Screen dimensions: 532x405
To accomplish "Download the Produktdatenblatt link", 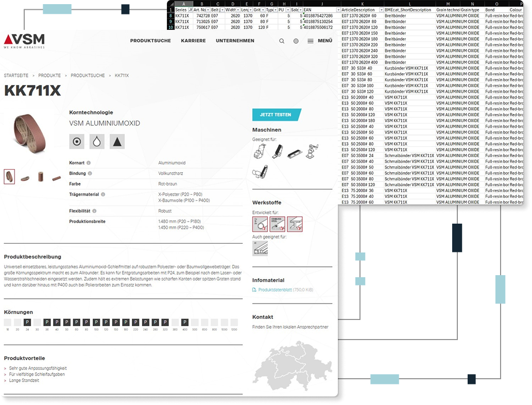I will tap(274, 290).
